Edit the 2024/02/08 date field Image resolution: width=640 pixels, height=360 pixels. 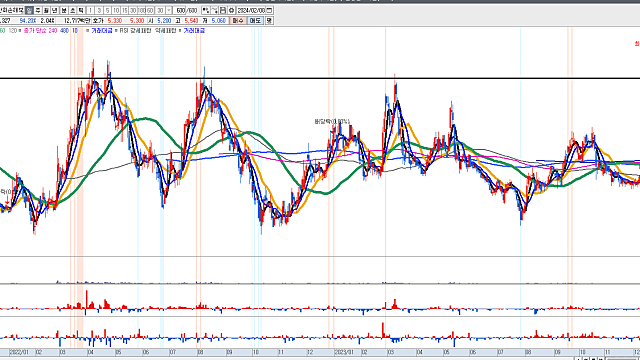point(251,11)
